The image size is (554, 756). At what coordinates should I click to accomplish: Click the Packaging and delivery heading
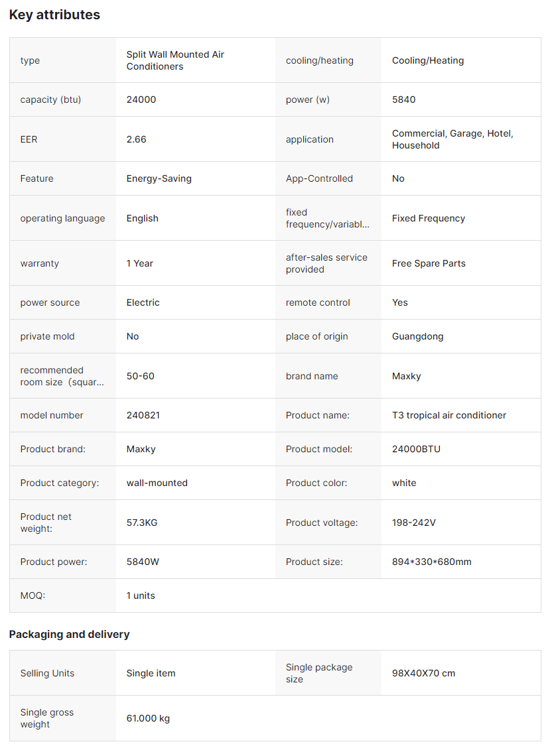(x=69, y=634)
